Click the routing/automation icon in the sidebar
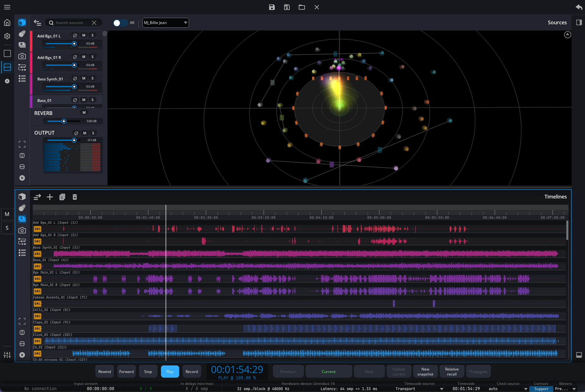Viewport: 585px width, 392px height. [x=22, y=67]
